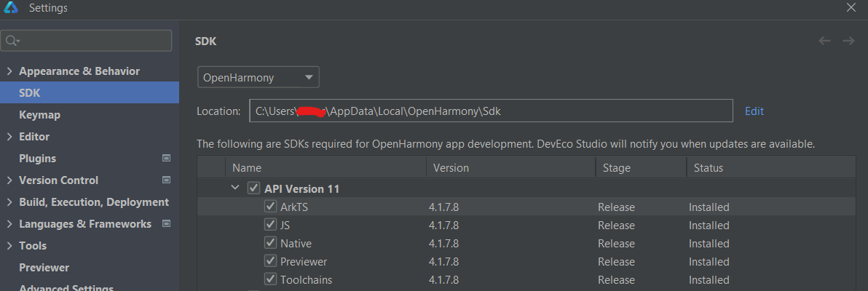The width and height of the screenshot is (868, 291).
Task: Click the DevEco Studio logo icon
Action: pos(12,8)
